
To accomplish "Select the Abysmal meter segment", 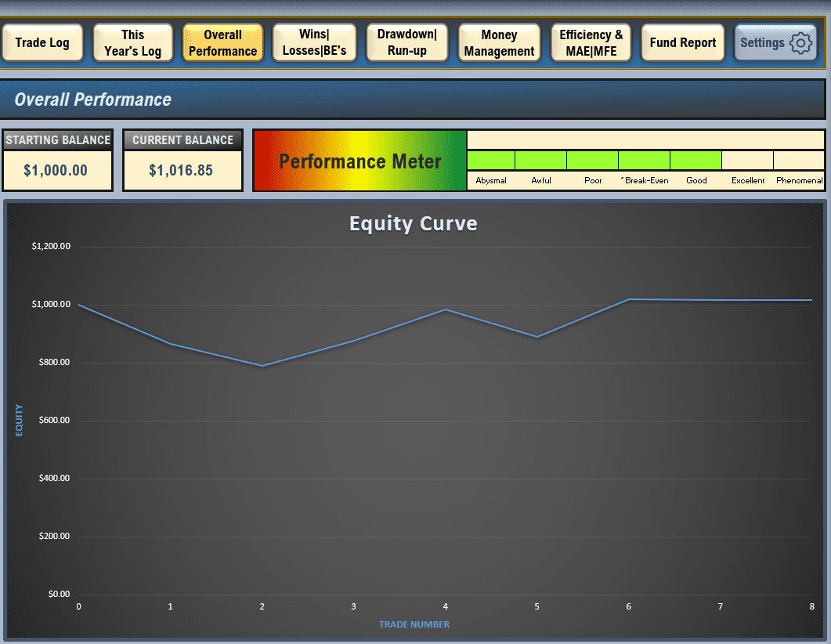I will [x=491, y=161].
